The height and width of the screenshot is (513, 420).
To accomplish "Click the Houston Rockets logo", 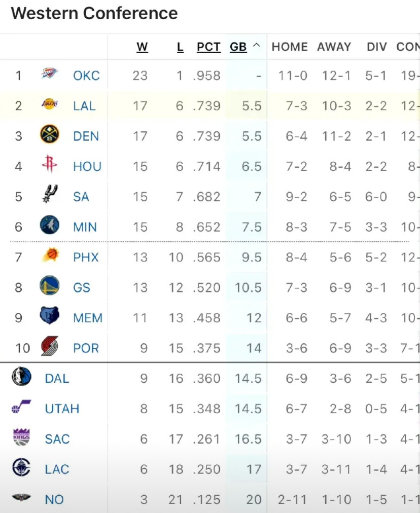I will click(49, 165).
